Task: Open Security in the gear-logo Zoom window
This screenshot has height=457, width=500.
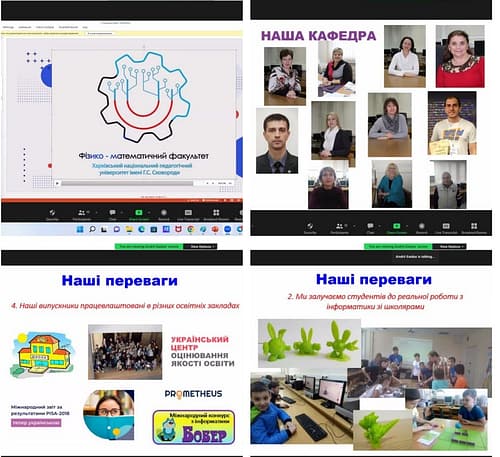Action: pos(52,215)
